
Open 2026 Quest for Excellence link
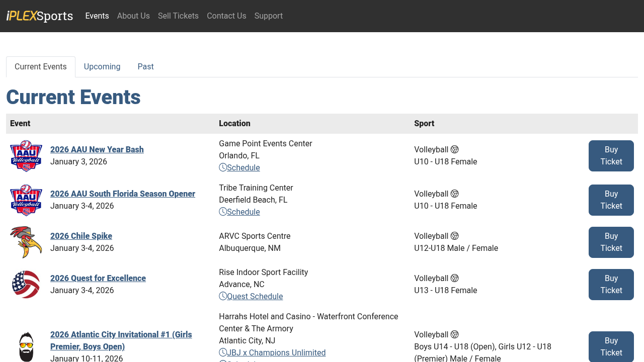[98, 278]
